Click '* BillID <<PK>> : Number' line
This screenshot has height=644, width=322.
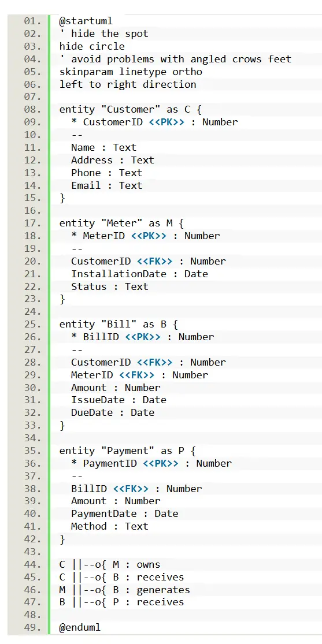click(143, 337)
